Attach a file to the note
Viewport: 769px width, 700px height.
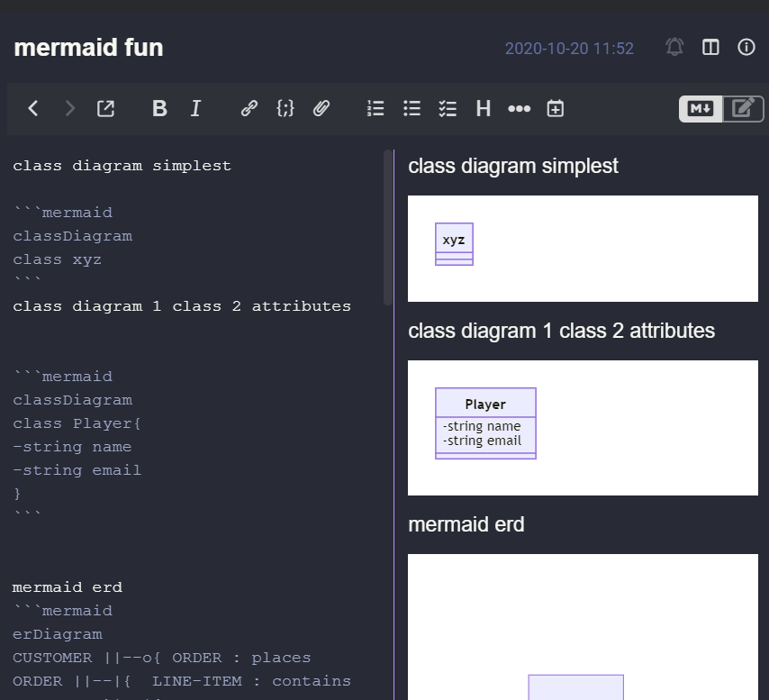click(321, 108)
